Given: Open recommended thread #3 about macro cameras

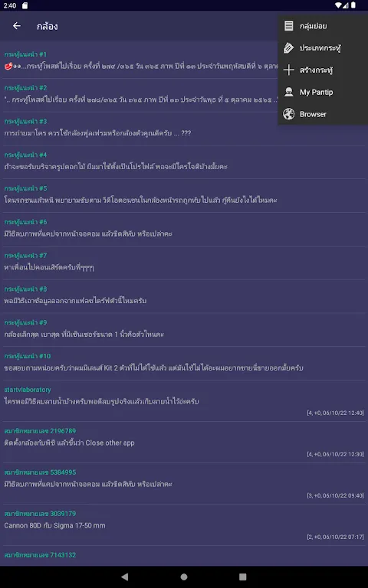Looking at the screenshot, I should click(x=184, y=129).
